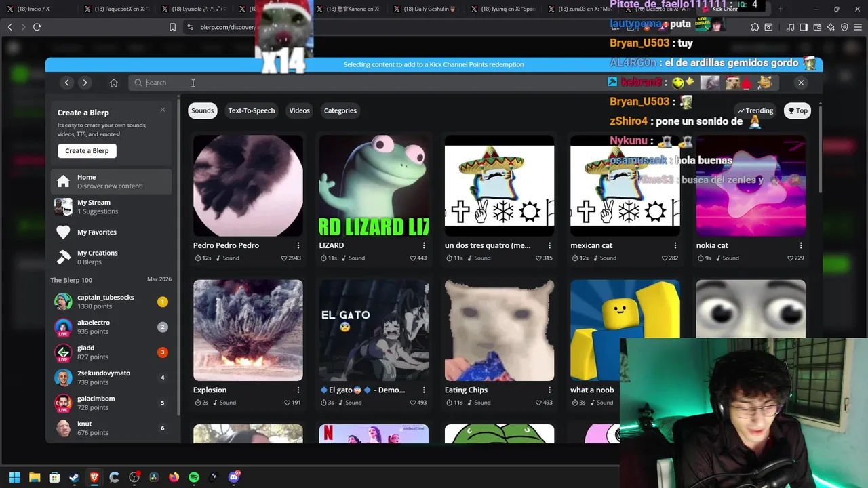Viewport: 868px width, 488px height.
Task: Open site settings icon in address bar
Action: pos(190,27)
